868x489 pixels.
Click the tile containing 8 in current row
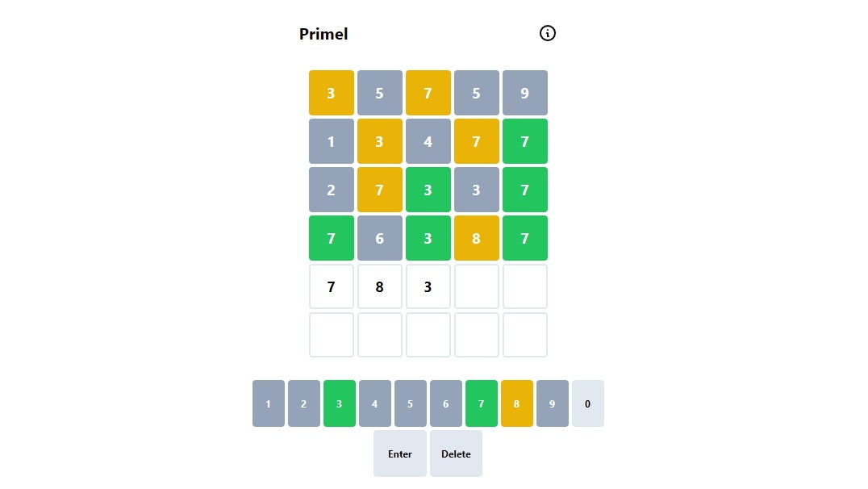click(380, 286)
